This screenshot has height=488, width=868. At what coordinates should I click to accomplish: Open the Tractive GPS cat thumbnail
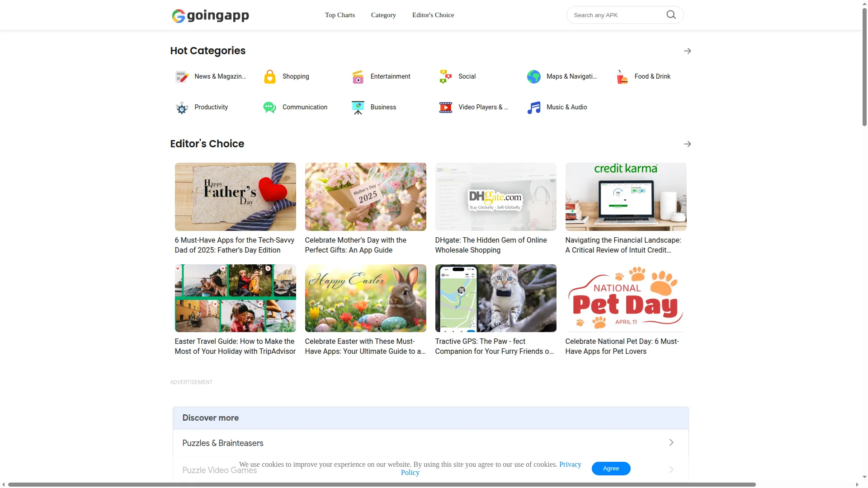click(496, 298)
